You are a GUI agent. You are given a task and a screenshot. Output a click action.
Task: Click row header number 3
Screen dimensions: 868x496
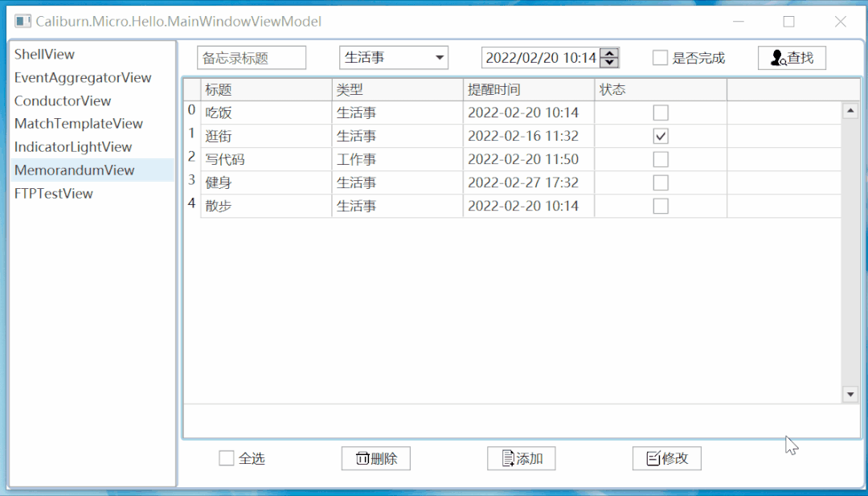(191, 180)
